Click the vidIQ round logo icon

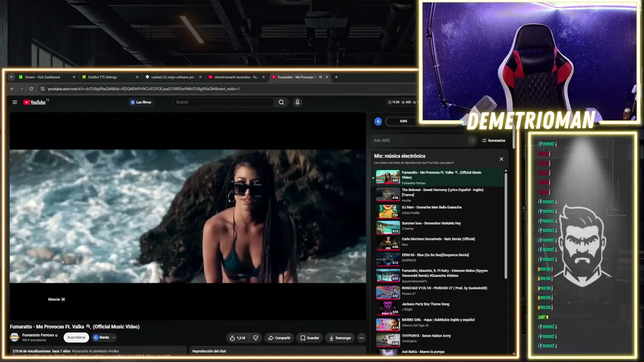click(x=378, y=121)
